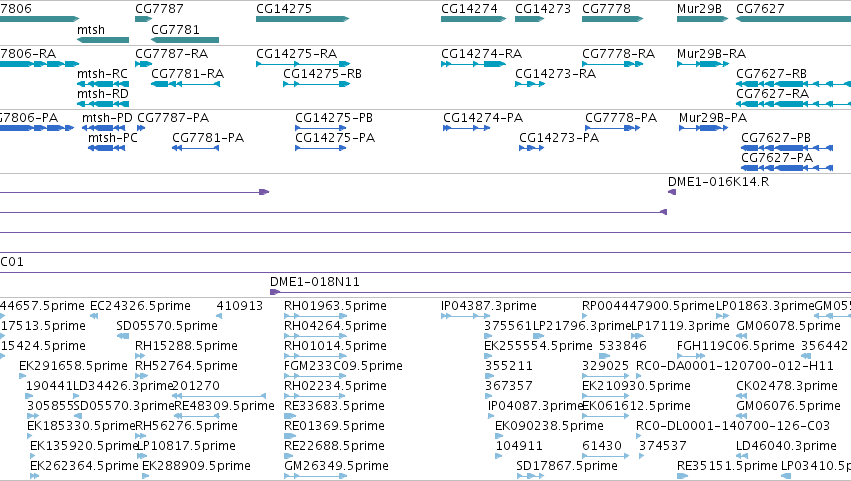Click EST label RH02234.5prime
Image resolution: width=851 pixels, height=481 pixels.
(335, 386)
